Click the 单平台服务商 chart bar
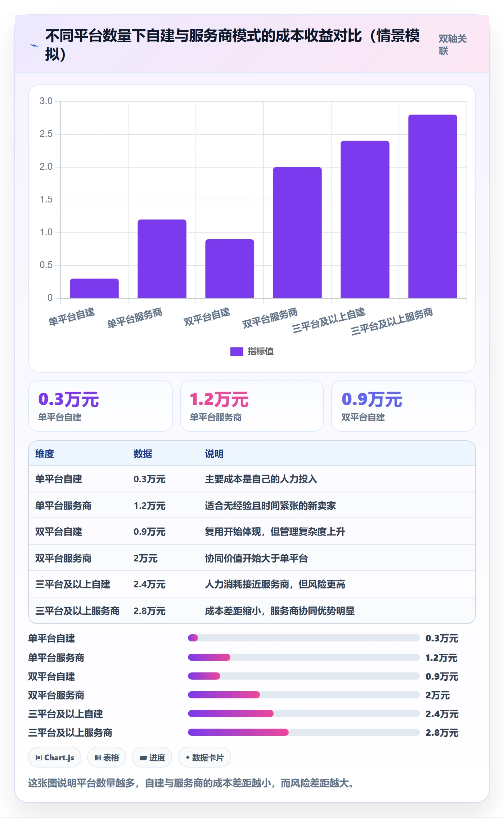Viewport: 504px width, 818px height. click(162, 259)
